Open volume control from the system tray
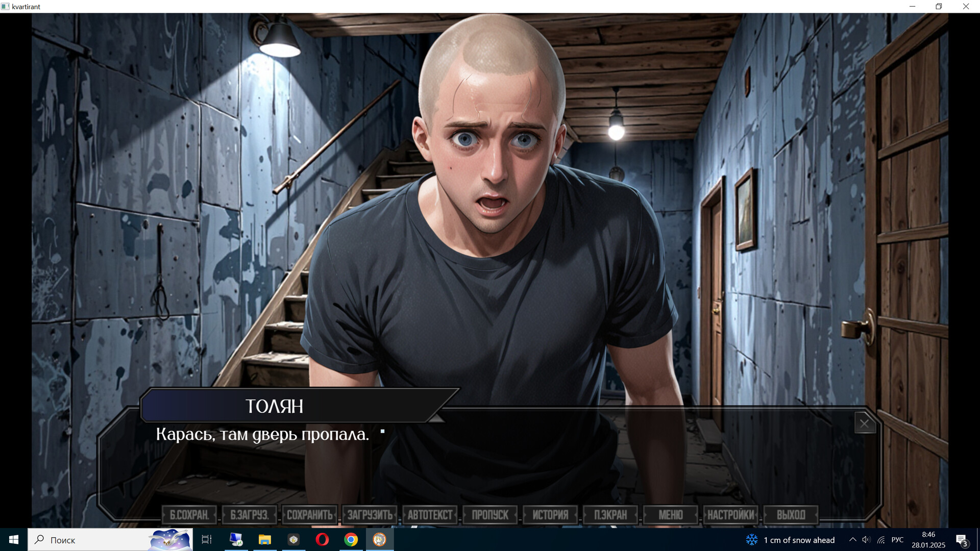The height and width of the screenshot is (551, 980). [866, 539]
